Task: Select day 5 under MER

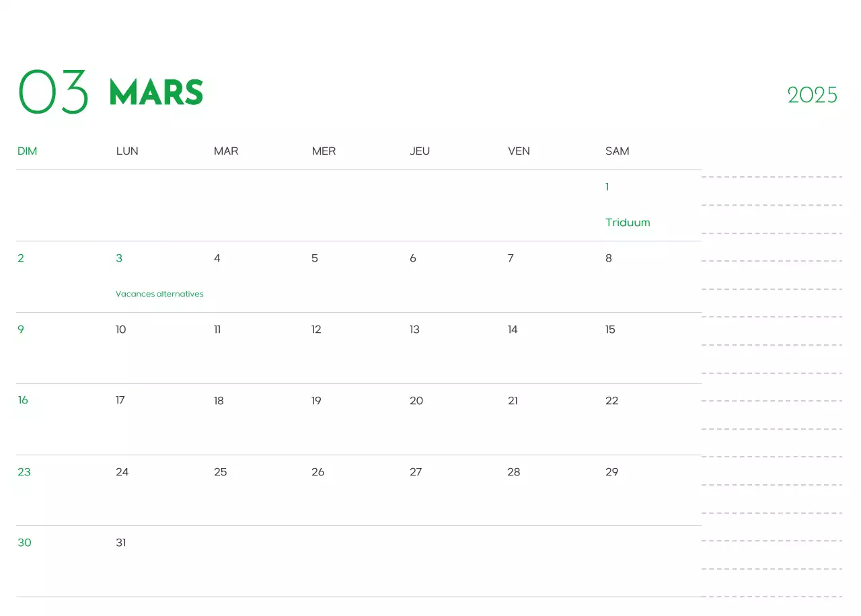Action: tap(315, 258)
